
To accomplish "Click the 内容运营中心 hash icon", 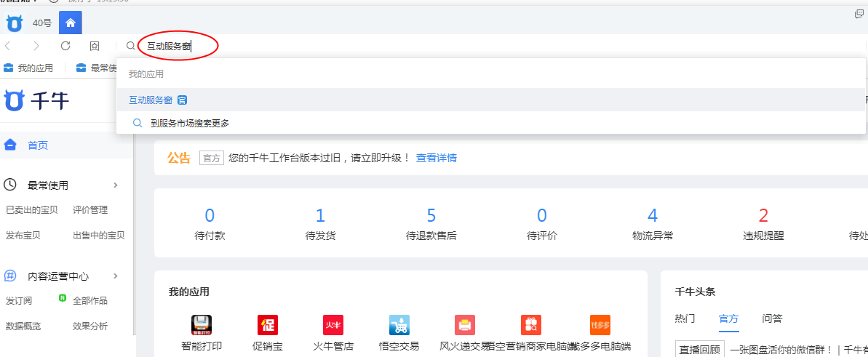I will coord(9,276).
